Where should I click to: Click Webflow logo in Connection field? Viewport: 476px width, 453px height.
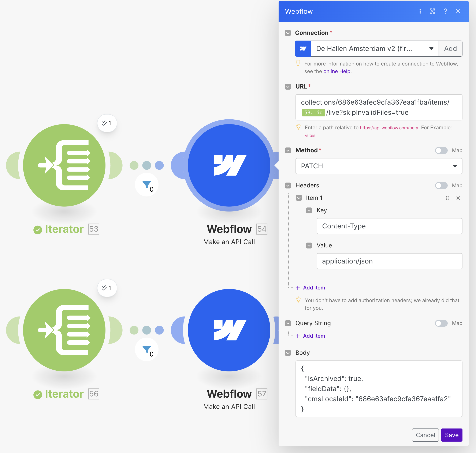coord(303,49)
